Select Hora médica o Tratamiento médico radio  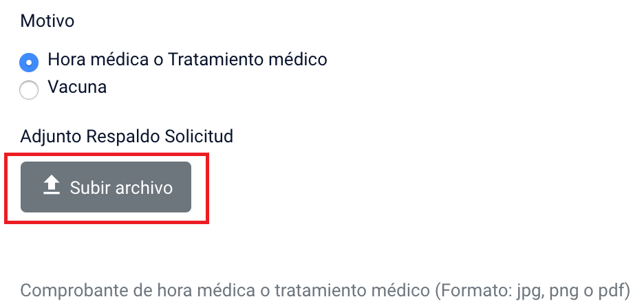29,63
